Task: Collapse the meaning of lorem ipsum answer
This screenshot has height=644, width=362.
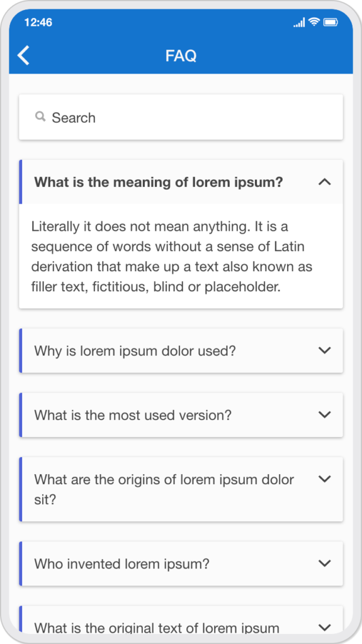Action: point(325,182)
